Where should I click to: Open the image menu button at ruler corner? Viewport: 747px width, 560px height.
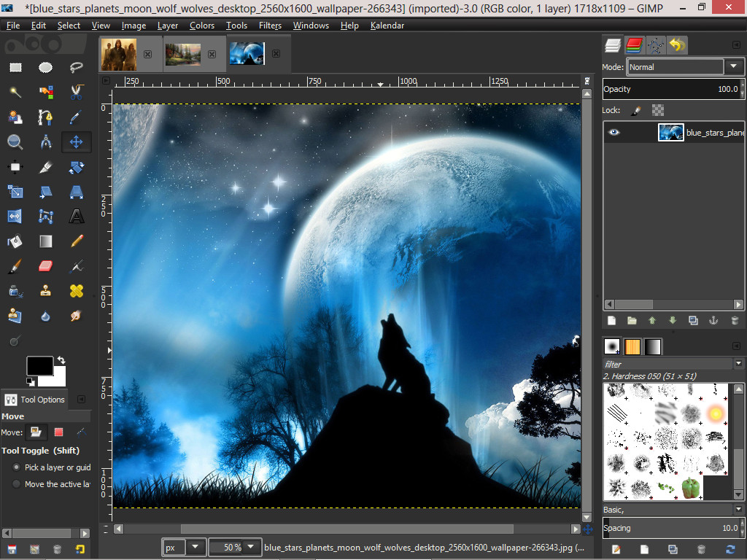coord(106,80)
